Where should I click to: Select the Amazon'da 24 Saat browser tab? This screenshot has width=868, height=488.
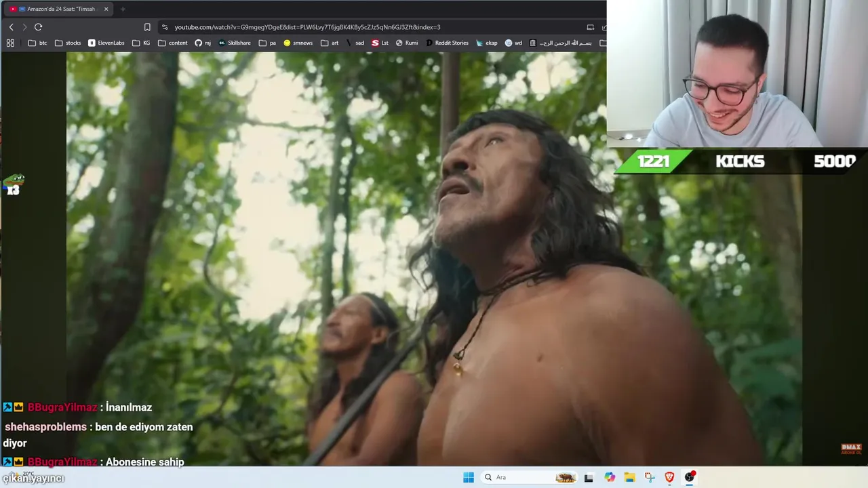(x=58, y=9)
